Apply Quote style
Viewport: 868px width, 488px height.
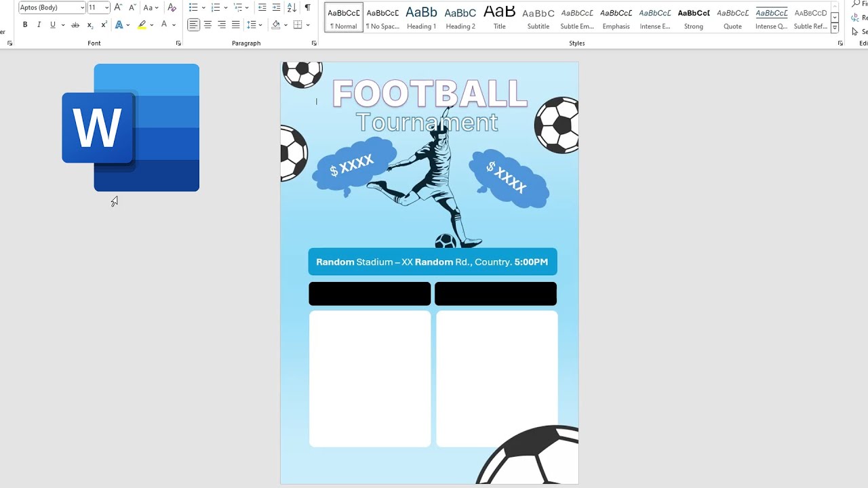732,17
